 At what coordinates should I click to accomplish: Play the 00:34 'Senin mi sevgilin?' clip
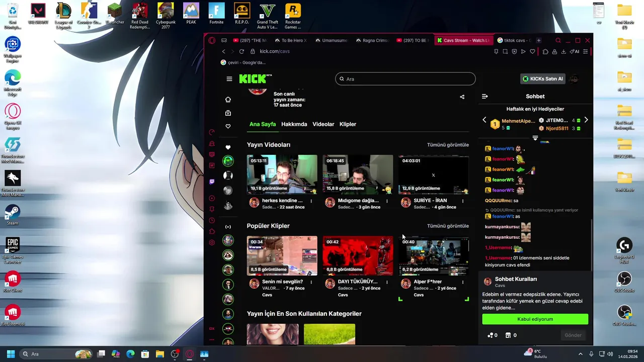[282, 255]
